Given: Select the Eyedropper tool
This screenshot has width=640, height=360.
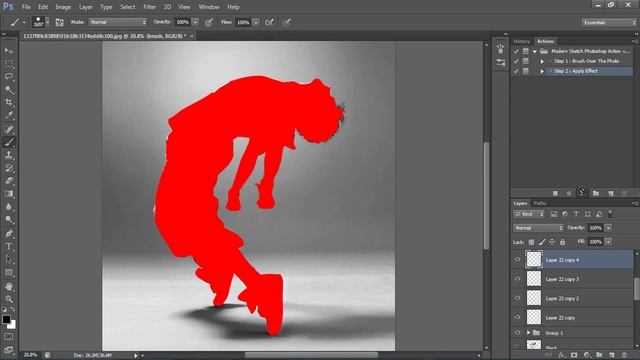Looking at the screenshot, I should click(9, 116).
